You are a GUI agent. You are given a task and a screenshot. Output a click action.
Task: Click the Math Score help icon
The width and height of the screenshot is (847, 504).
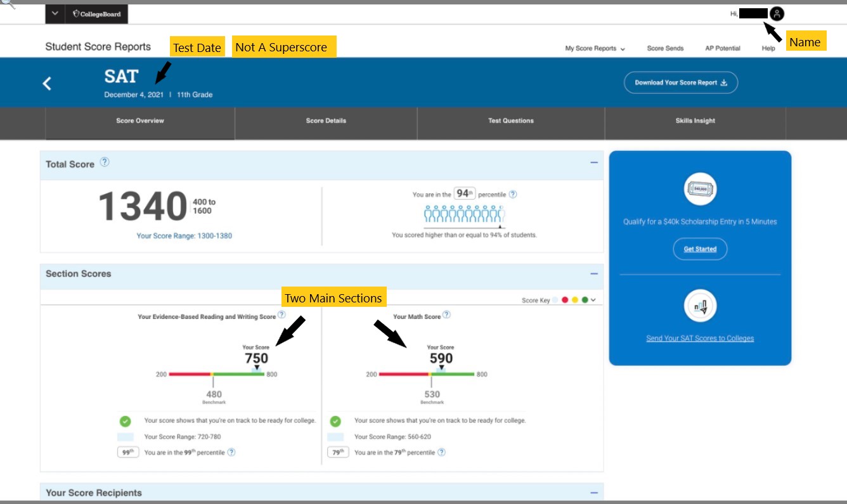tap(446, 315)
